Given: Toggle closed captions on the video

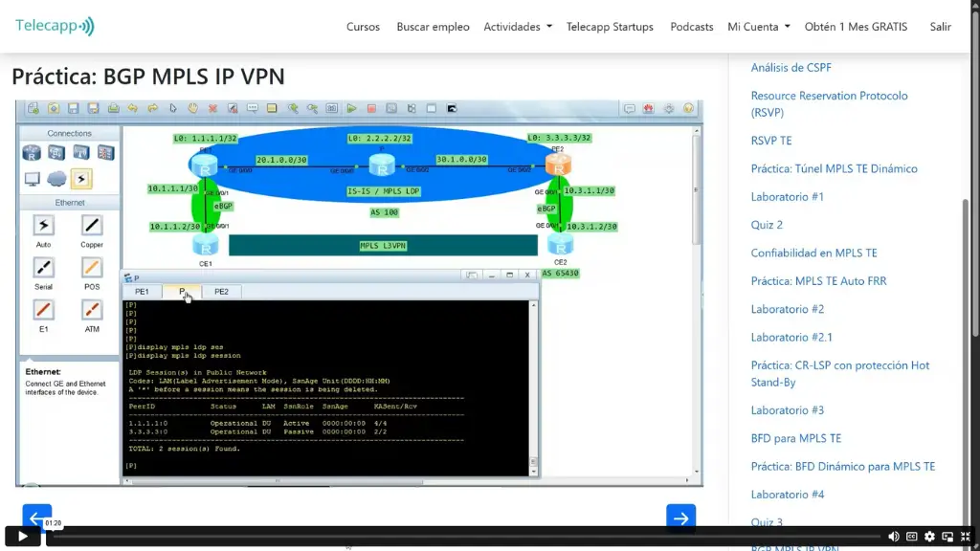Looking at the screenshot, I should pyautogui.click(x=911, y=537).
